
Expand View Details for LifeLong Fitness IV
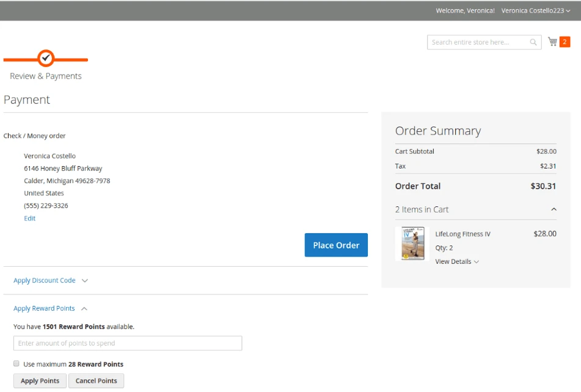[x=457, y=261]
